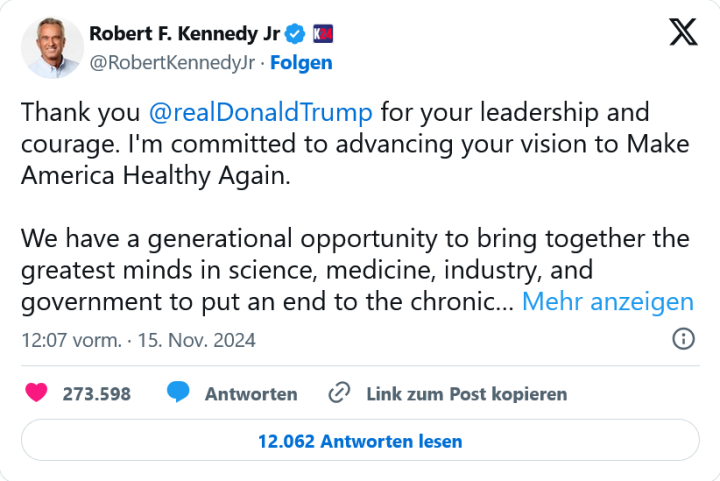Open the post info circle icon

click(684, 338)
